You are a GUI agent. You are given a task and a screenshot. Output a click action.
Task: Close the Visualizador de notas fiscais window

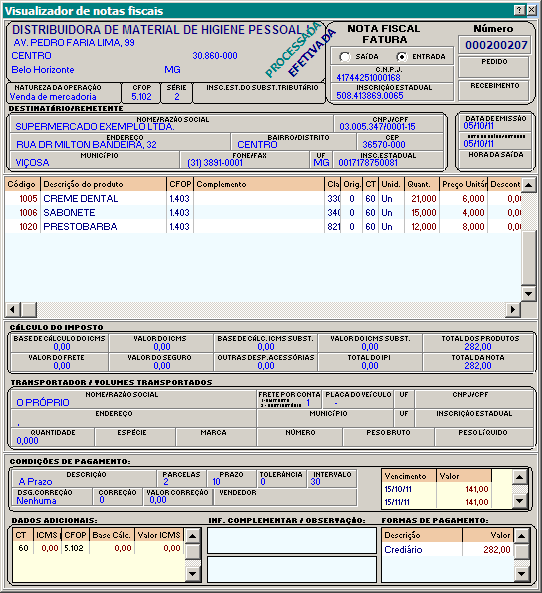pos(531,10)
